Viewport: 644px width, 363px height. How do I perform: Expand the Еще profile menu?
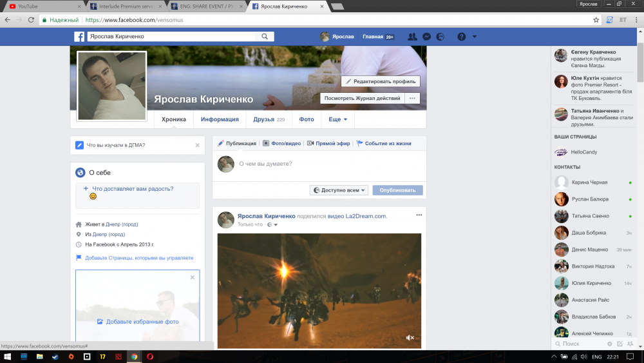(337, 119)
